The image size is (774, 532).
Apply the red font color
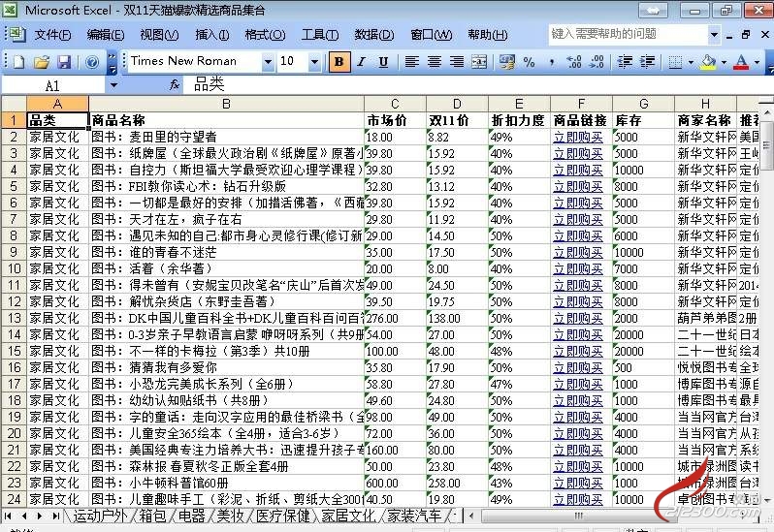[741, 62]
